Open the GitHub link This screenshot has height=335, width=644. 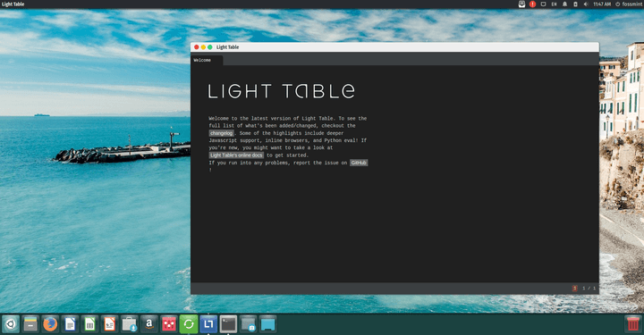pos(359,163)
